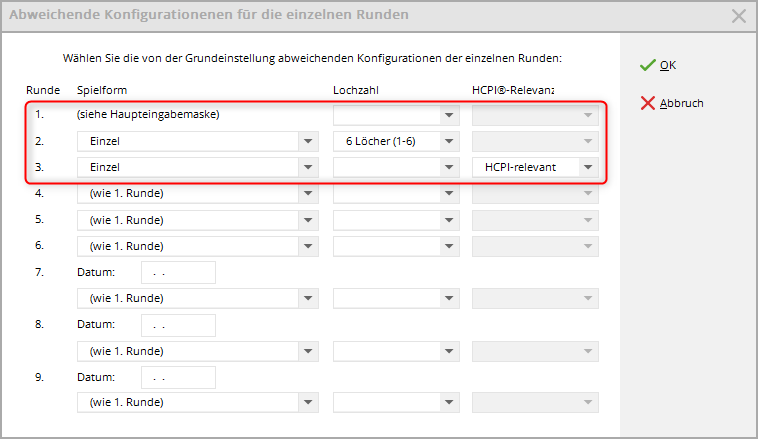Click the Datum field for round 8

coord(179,325)
